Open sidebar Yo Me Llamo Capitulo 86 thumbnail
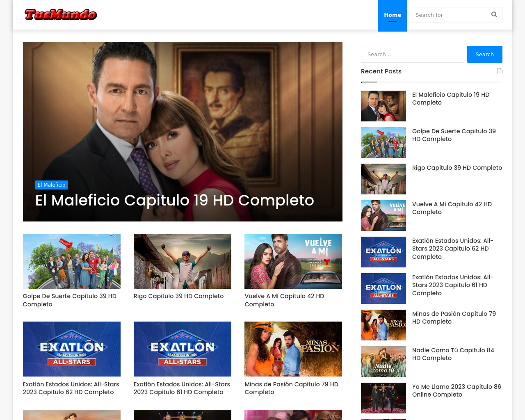The height and width of the screenshot is (420, 525). click(383, 398)
